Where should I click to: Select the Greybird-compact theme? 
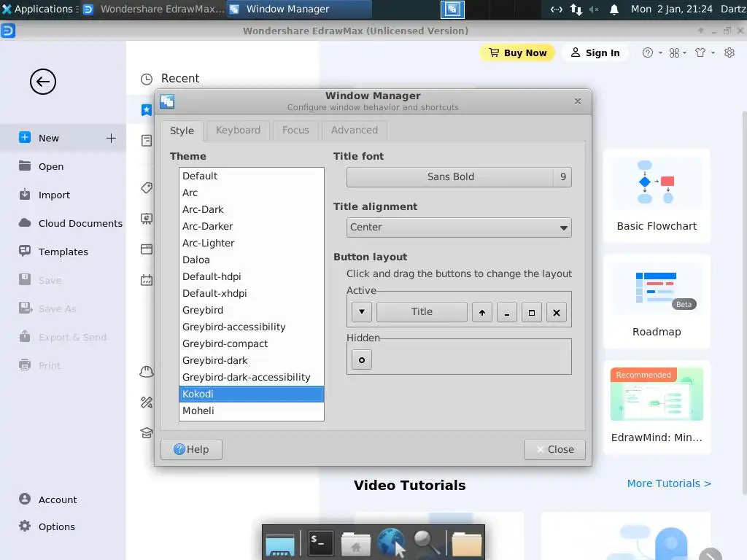252,344
